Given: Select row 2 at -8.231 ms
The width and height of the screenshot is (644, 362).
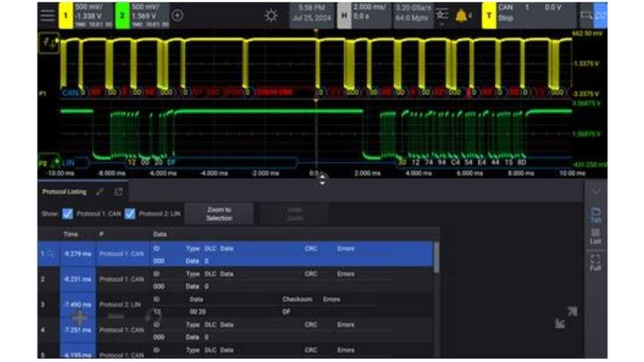Looking at the screenshot, I should (236, 279).
